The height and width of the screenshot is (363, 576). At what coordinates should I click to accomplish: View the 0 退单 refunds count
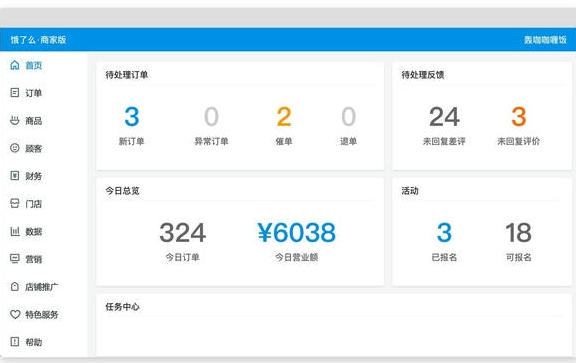(348, 116)
